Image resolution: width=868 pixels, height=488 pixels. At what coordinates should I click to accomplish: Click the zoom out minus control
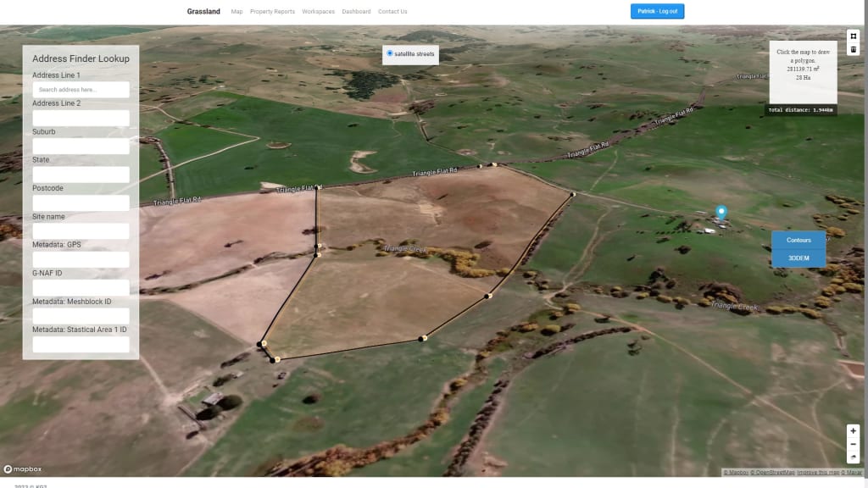854,444
